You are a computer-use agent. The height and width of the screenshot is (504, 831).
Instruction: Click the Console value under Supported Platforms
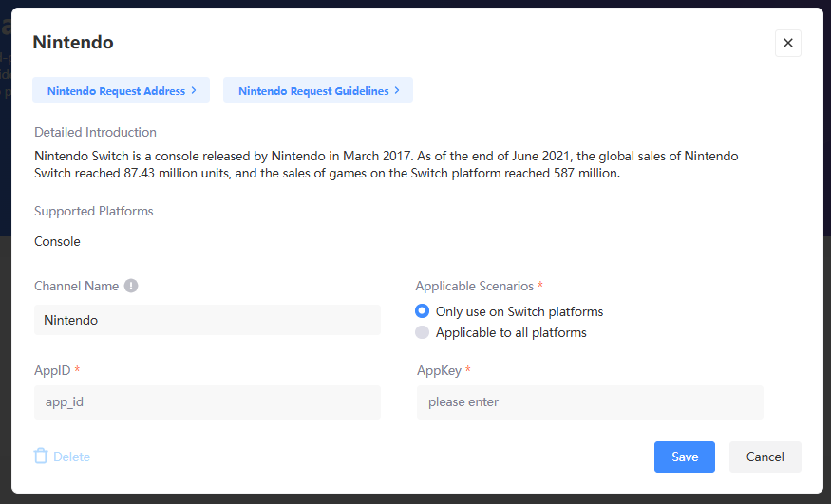(x=57, y=241)
